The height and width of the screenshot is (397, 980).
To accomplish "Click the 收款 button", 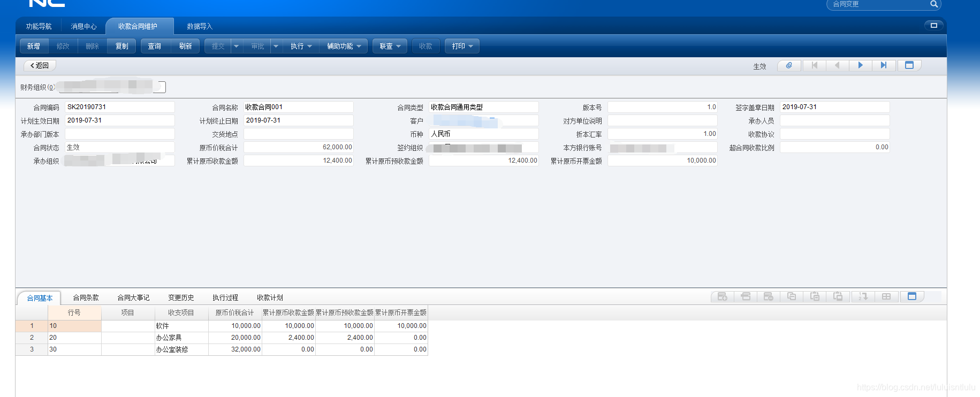I will click(426, 46).
